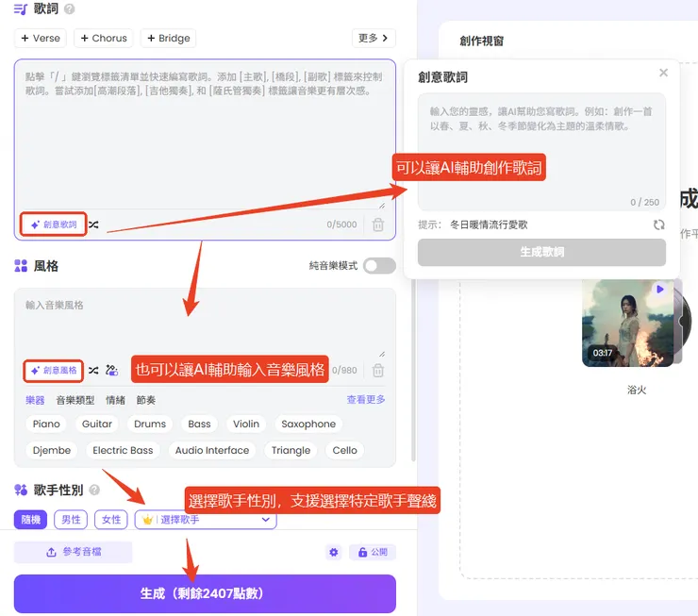Clear lyrics with the trash icon
The image size is (698, 616).
coord(378,225)
